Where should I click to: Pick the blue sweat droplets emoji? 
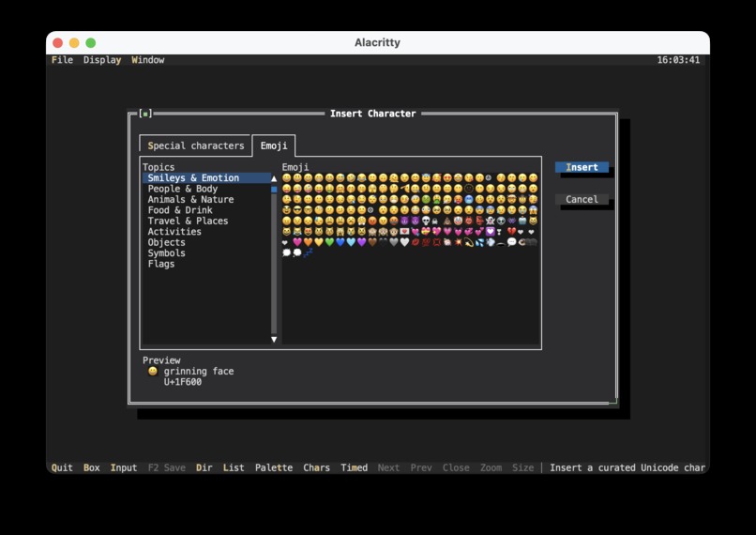[x=479, y=242]
